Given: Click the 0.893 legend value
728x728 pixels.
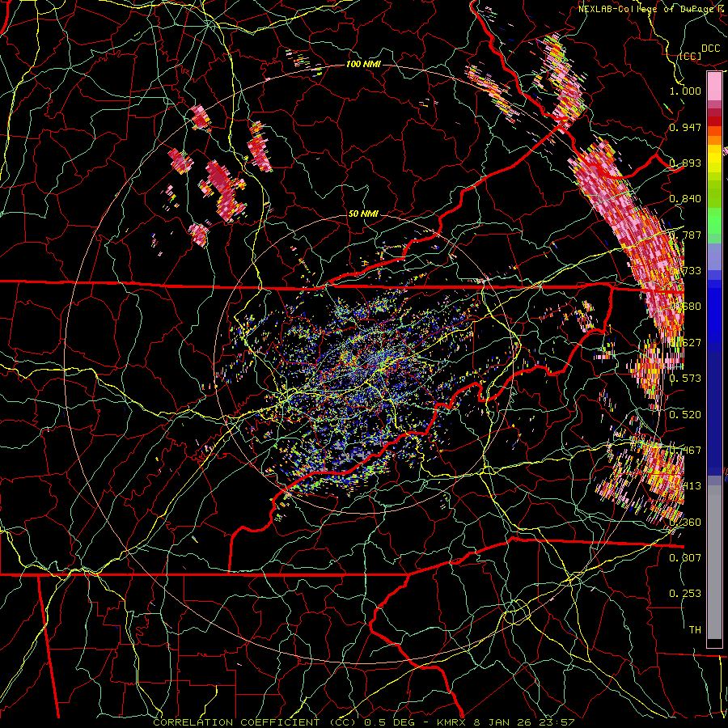Looking at the screenshot, I should pyautogui.click(x=685, y=163).
